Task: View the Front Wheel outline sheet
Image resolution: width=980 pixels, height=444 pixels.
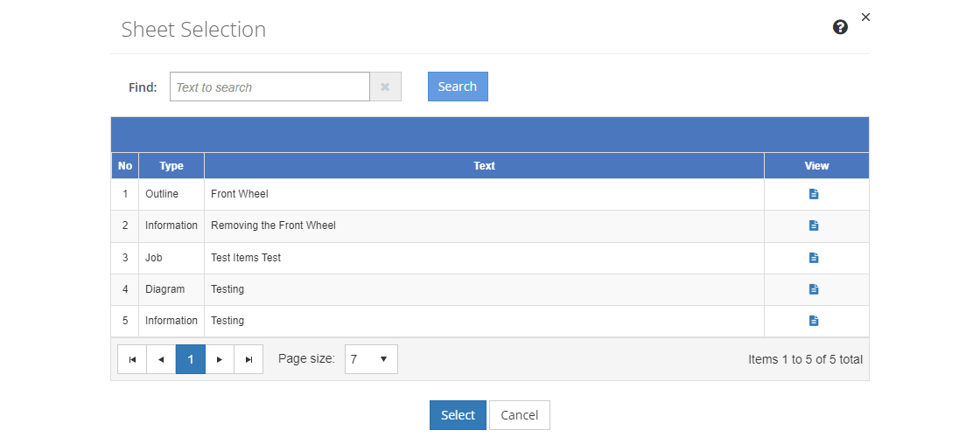Action: (x=814, y=194)
